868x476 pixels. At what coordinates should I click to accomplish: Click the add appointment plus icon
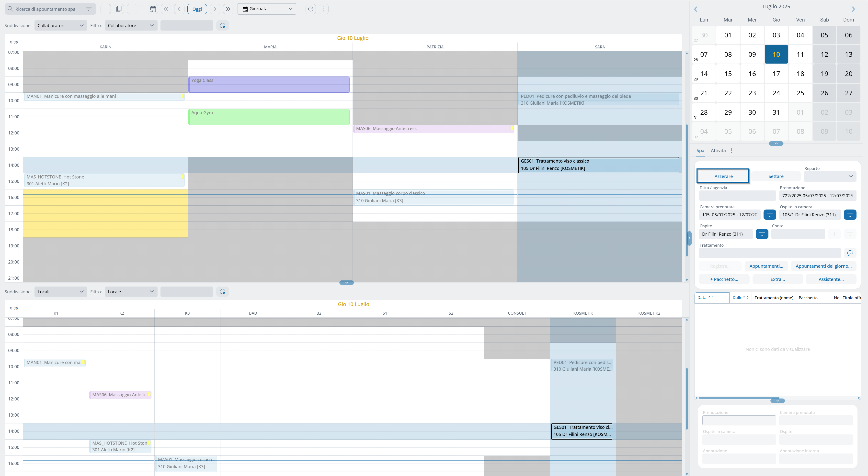tap(105, 9)
